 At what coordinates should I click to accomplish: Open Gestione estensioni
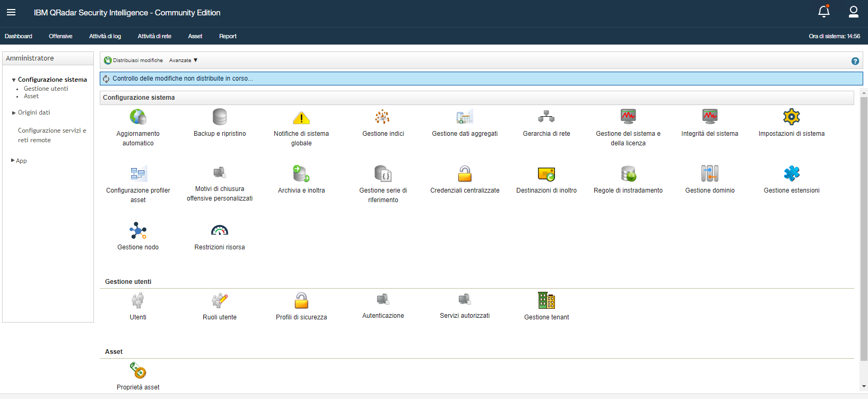792,180
